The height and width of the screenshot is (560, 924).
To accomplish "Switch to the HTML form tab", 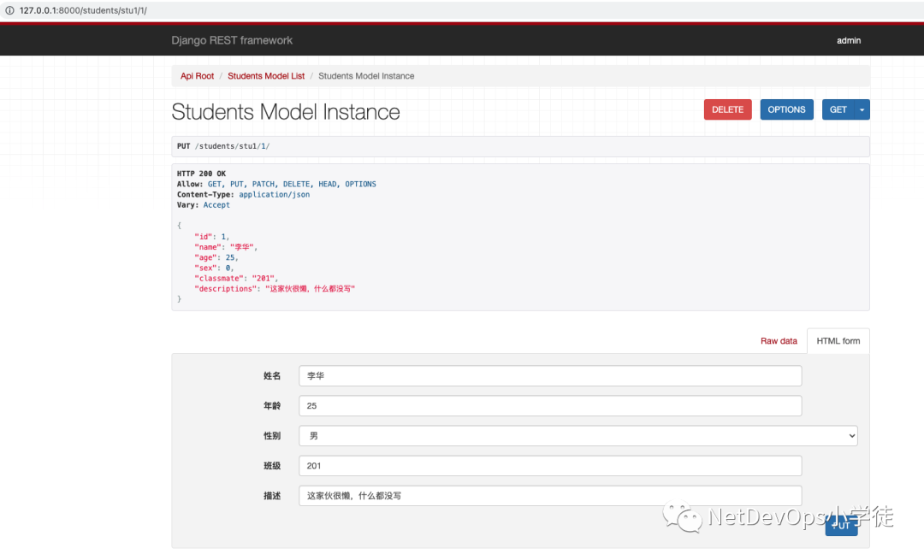I will (838, 341).
